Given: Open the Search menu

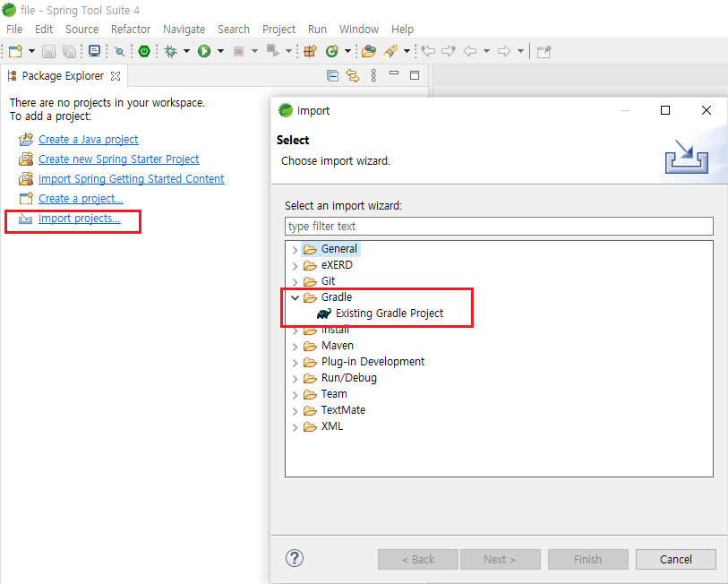Looking at the screenshot, I should click(234, 30).
